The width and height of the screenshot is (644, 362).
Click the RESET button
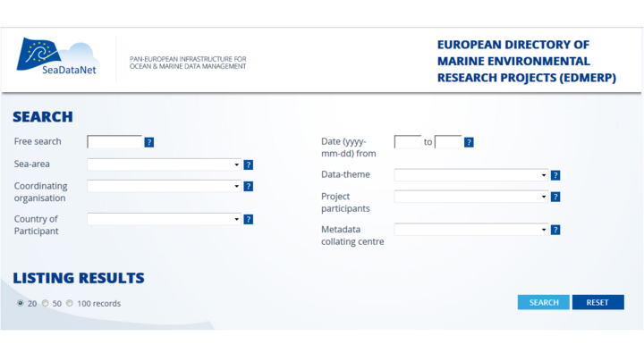[598, 302]
